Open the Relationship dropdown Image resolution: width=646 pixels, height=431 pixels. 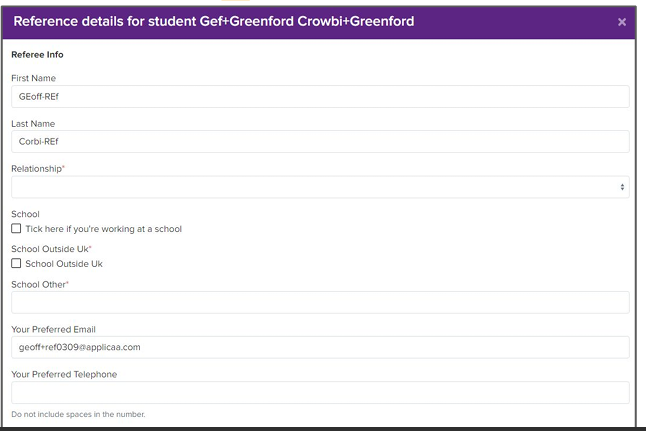pos(320,187)
